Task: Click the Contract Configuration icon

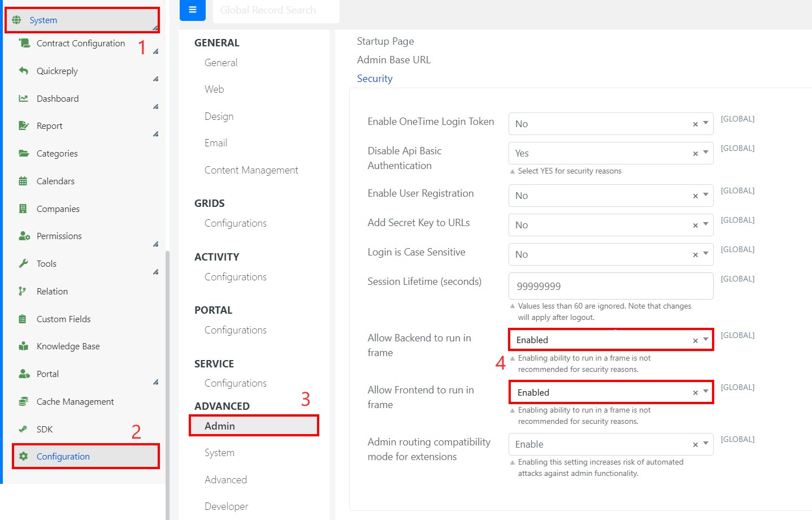Action: (x=24, y=43)
